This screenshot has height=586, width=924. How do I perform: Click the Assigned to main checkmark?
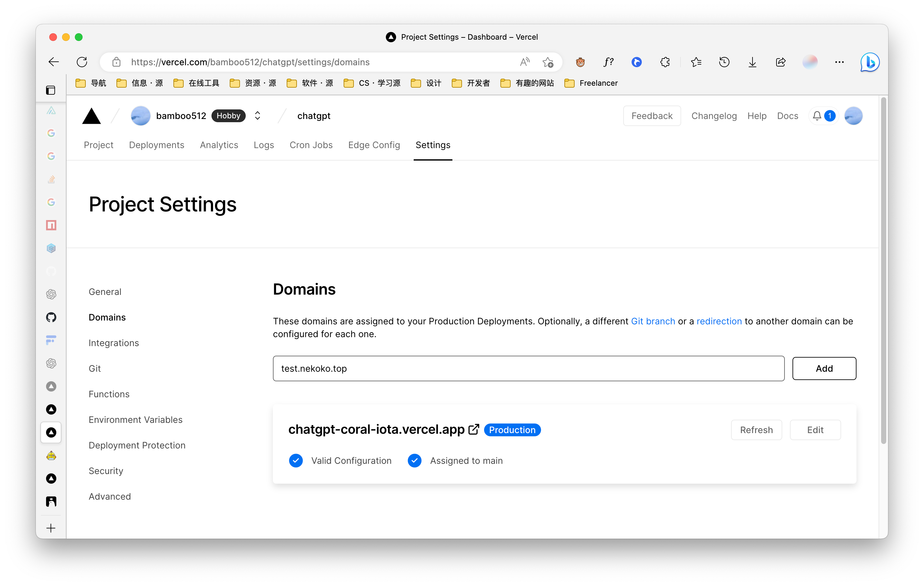414,461
